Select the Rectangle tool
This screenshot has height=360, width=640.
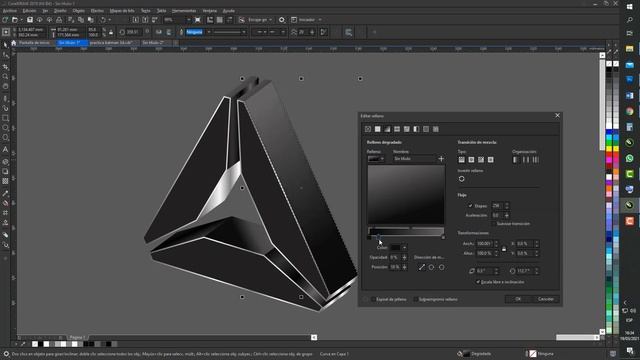(5, 118)
